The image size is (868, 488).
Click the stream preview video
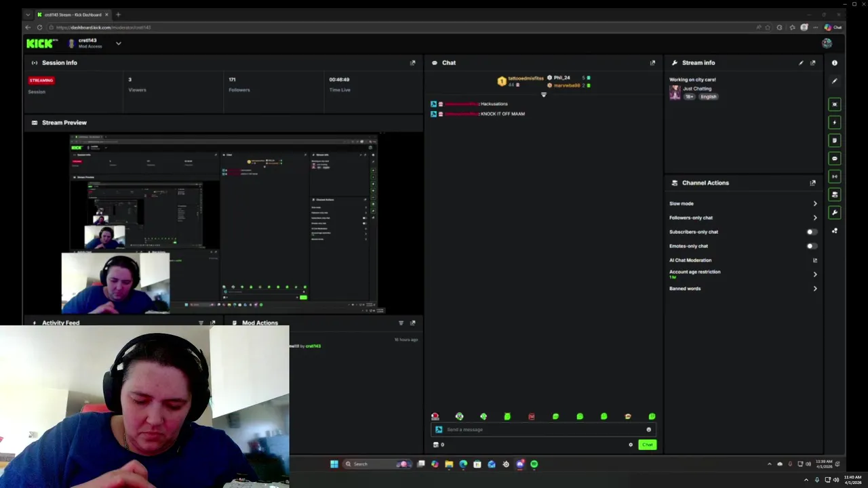point(223,223)
